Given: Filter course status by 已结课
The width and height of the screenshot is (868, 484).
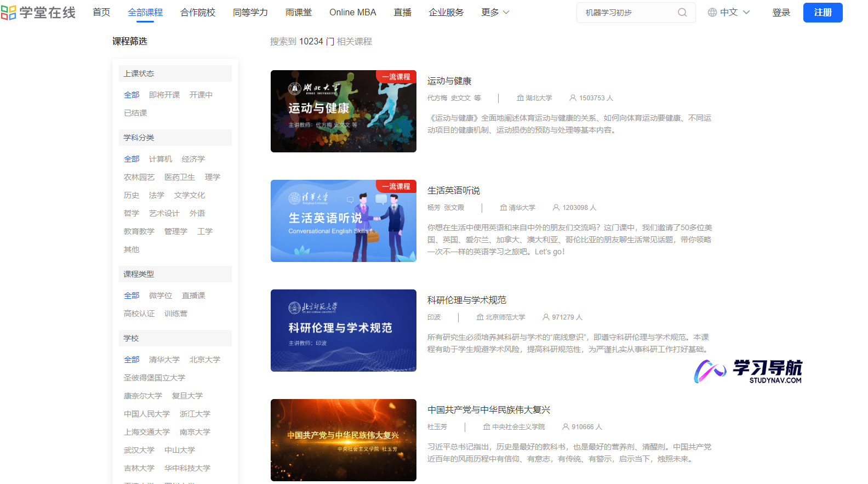Looking at the screenshot, I should [135, 113].
